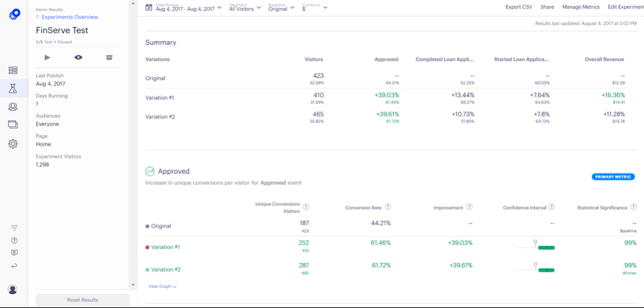This screenshot has width=644, height=308.
Task: Open the Baseline Original dropdown
Action: tap(281, 8)
